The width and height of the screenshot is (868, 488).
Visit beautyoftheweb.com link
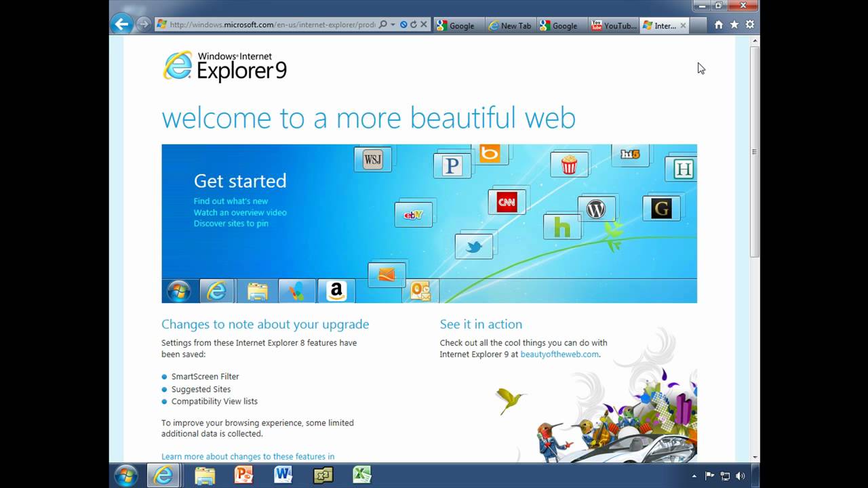[558, 354]
